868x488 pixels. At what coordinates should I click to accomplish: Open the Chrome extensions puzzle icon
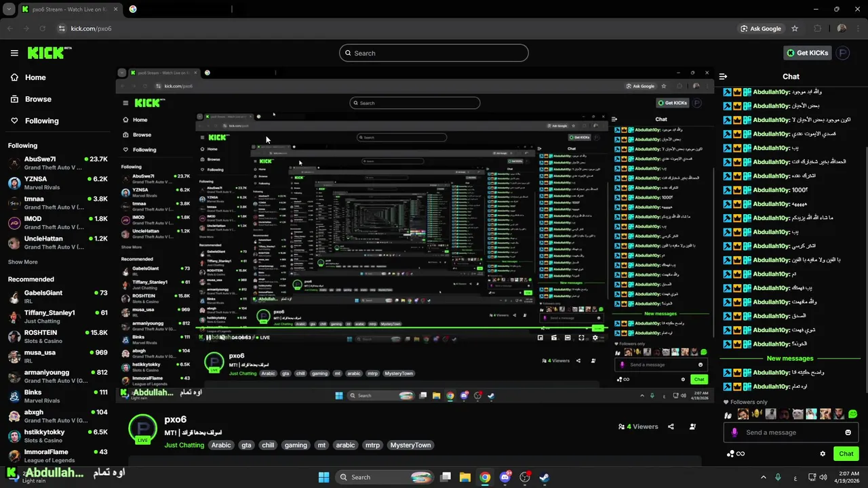pos(817,28)
